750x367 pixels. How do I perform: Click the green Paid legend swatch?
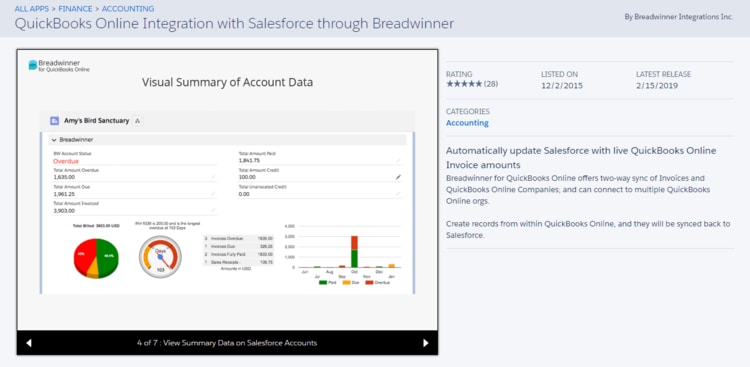click(x=323, y=283)
